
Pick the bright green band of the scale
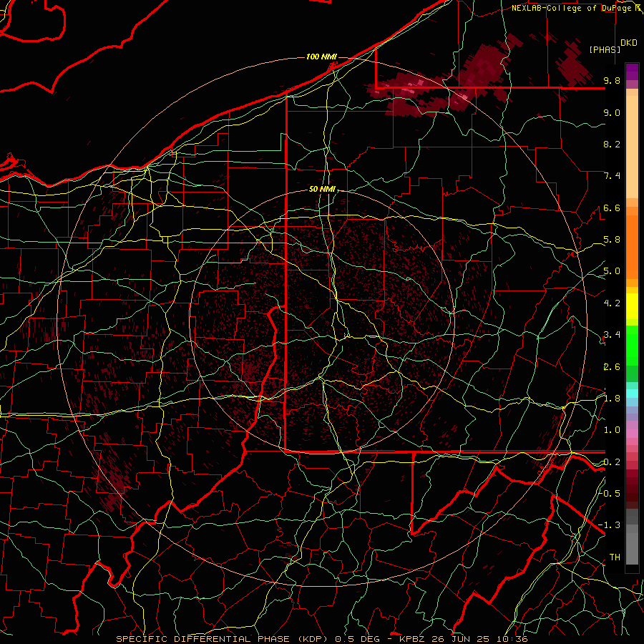[632, 345]
